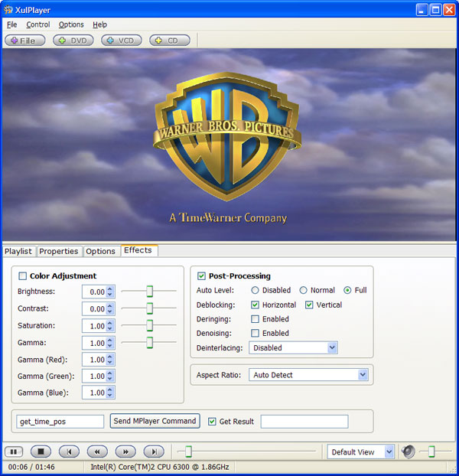The width and height of the screenshot is (459, 476).
Task: Enable the Color Adjustment checkbox
Action: pos(22,276)
